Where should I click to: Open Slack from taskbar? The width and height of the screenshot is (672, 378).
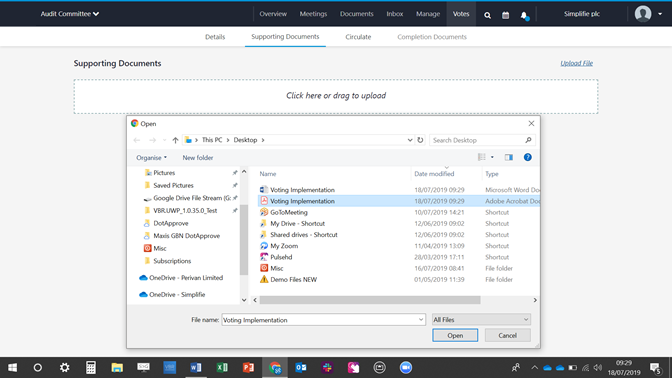327,368
